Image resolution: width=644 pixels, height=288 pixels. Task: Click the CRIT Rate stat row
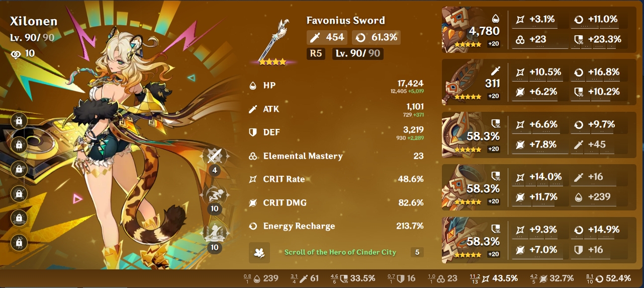[x=336, y=179]
